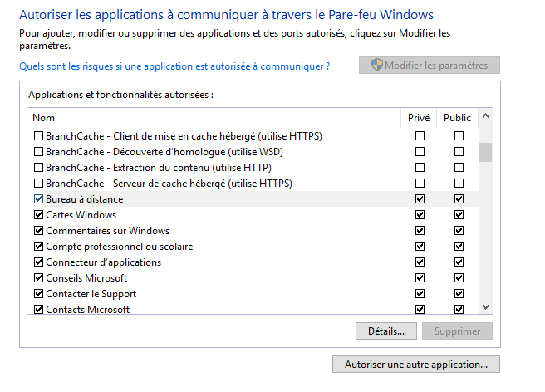Click scrollbar down arrow in applications list
Image resolution: width=545 pixels, height=392 pixels.
[x=485, y=307]
